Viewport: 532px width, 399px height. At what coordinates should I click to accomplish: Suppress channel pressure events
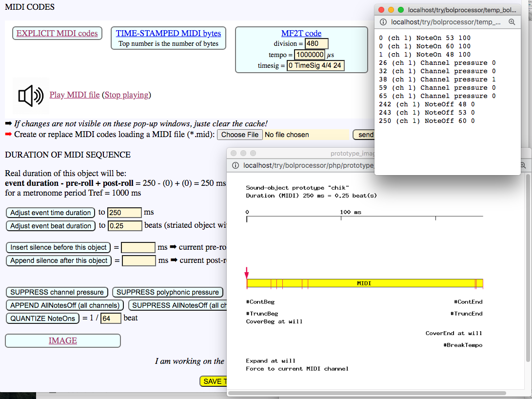pyautogui.click(x=57, y=292)
